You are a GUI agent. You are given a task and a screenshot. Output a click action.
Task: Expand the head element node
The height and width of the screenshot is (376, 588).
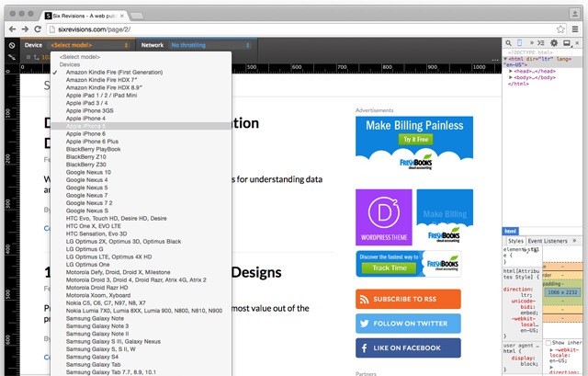(x=511, y=71)
